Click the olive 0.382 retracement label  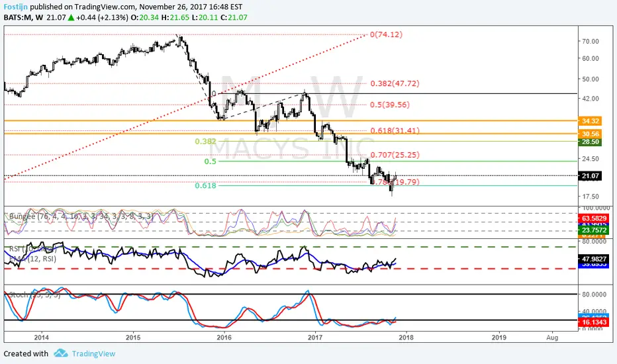[x=206, y=141]
